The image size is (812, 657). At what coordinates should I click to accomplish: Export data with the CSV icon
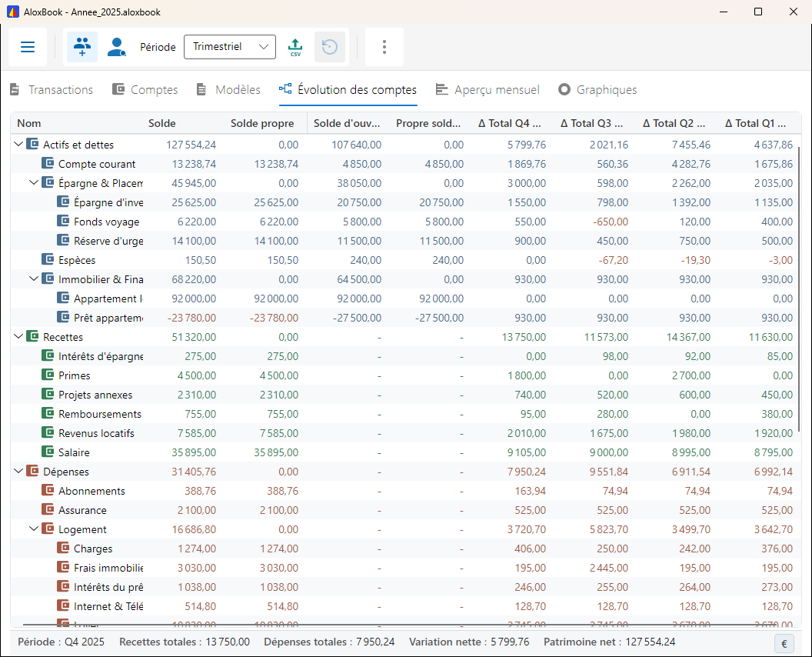click(295, 47)
